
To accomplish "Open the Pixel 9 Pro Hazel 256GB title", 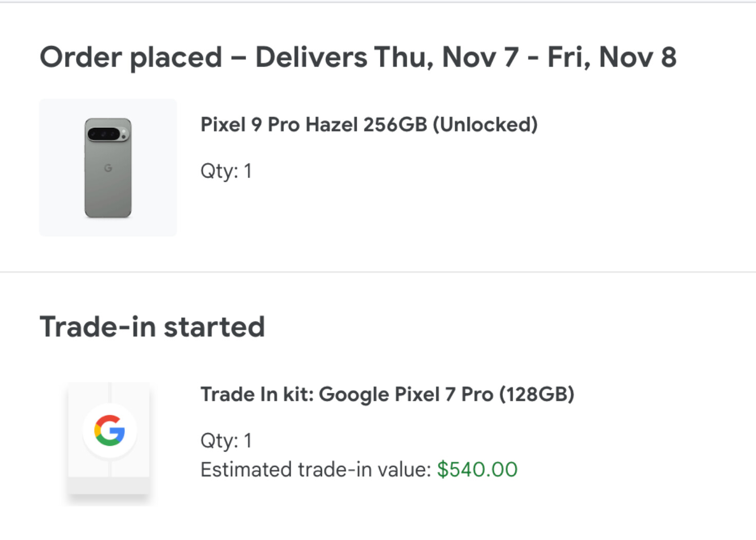I will [x=368, y=125].
